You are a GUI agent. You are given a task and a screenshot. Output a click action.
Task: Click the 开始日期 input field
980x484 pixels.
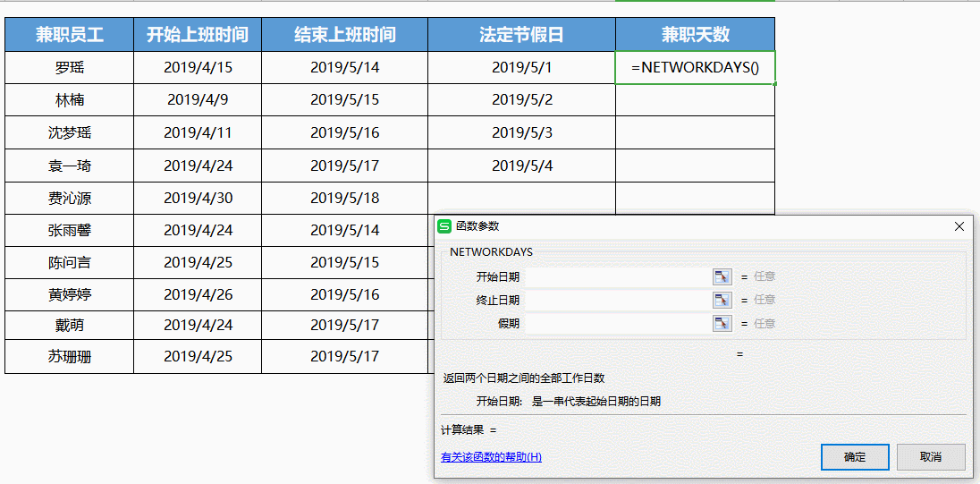[x=618, y=276]
